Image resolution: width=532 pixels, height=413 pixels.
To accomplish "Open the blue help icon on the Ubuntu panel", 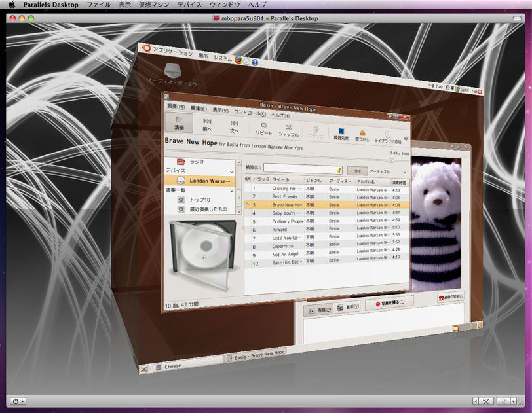I will [x=254, y=62].
